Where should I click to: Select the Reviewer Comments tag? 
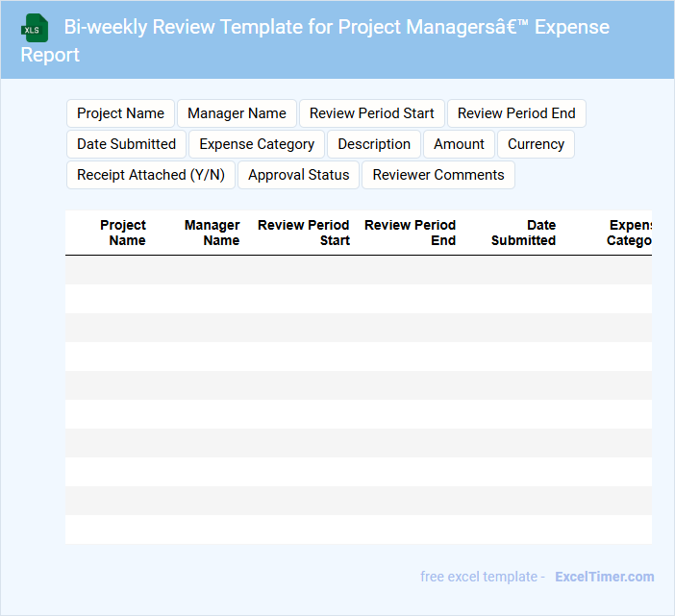[438, 175]
